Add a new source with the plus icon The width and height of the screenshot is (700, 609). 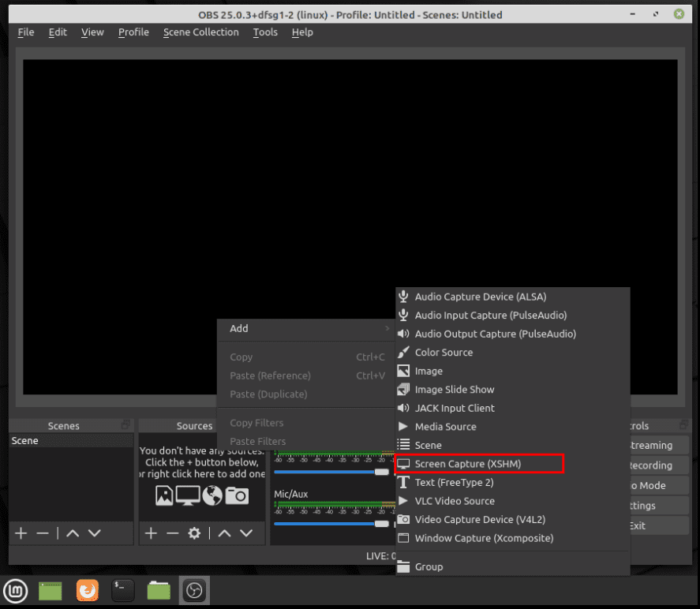(151, 533)
